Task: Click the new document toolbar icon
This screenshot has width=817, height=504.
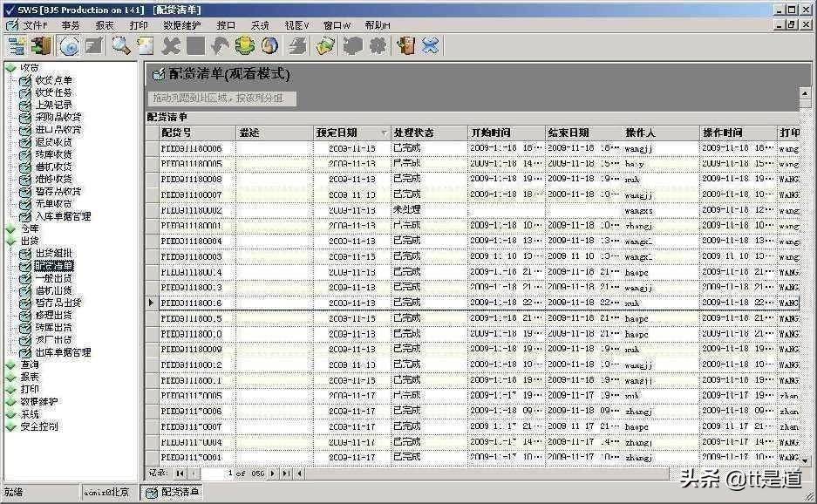Action: coord(146,46)
